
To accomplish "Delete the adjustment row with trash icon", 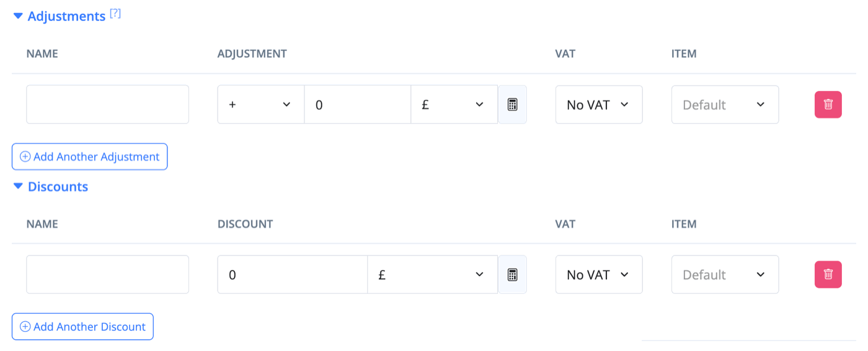I will [x=828, y=104].
